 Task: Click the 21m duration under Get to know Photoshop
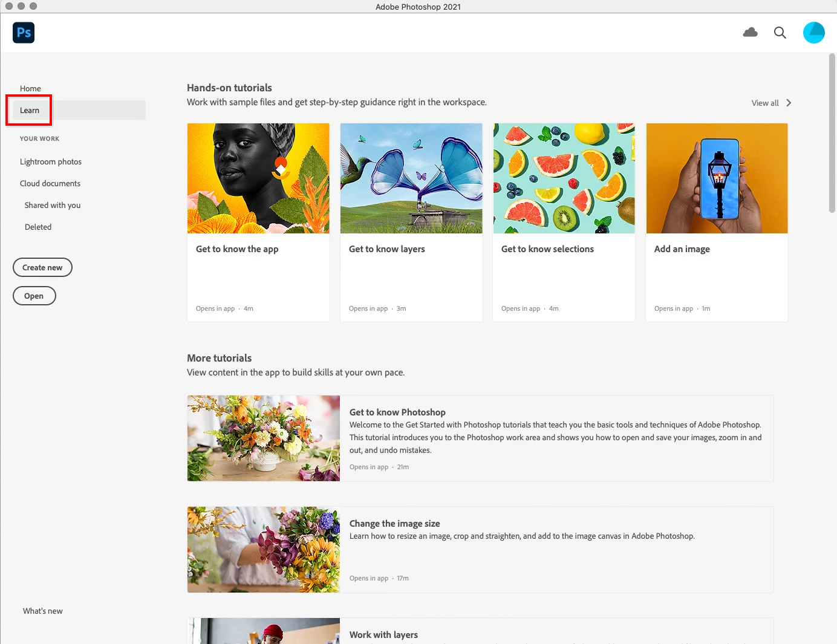click(x=403, y=467)
